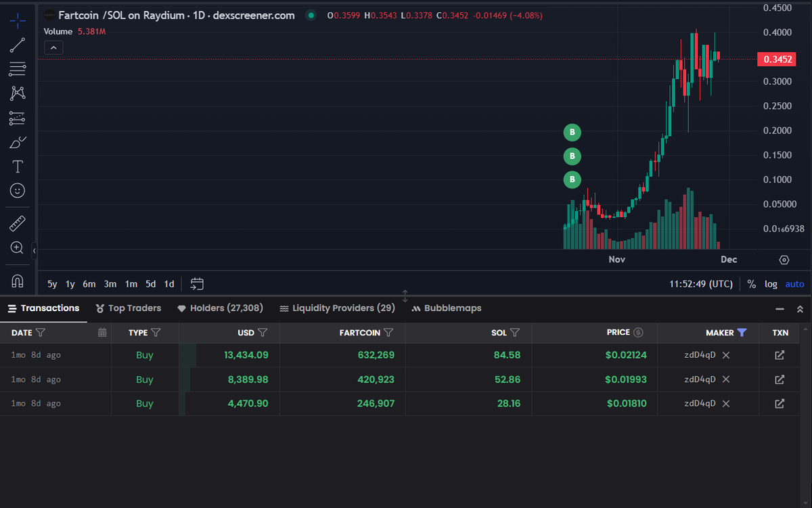Open the emoji icons tool
The image size is (812, 508).
tap(18, 191)
